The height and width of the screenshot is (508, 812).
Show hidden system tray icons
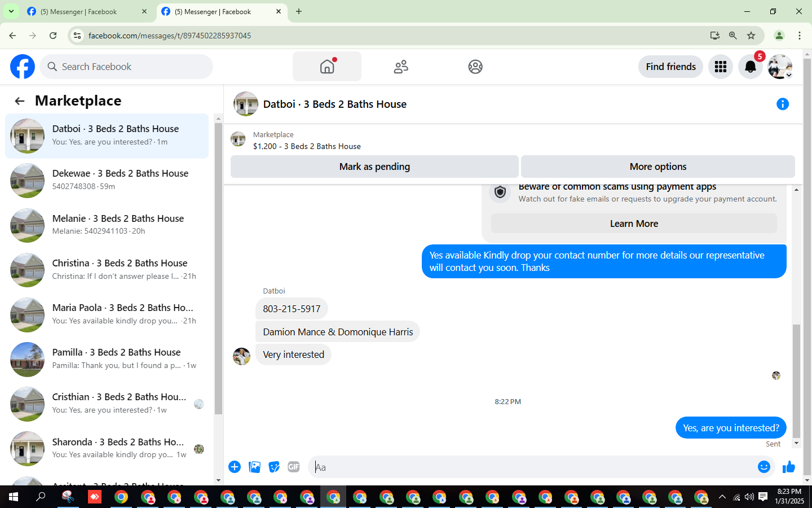[x=722, y=497]
